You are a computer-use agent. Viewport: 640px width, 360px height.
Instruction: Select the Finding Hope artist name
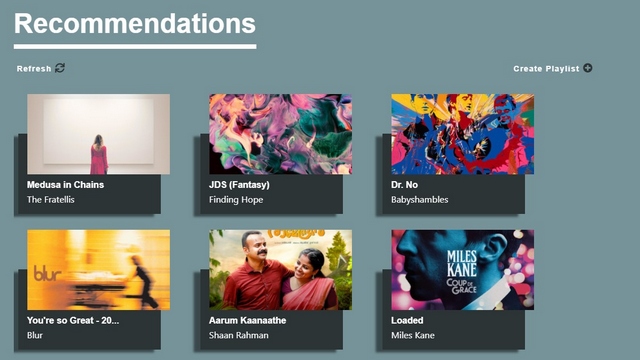click(x=236, y=200)
